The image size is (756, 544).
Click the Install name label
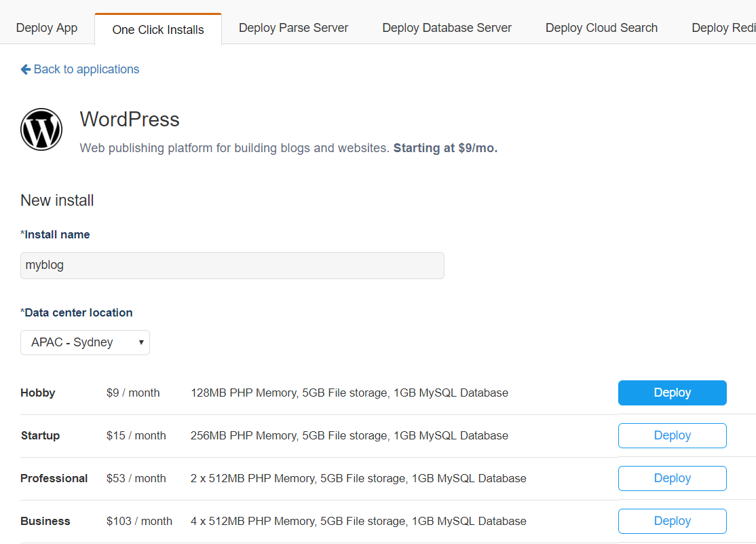coord(55,234)
